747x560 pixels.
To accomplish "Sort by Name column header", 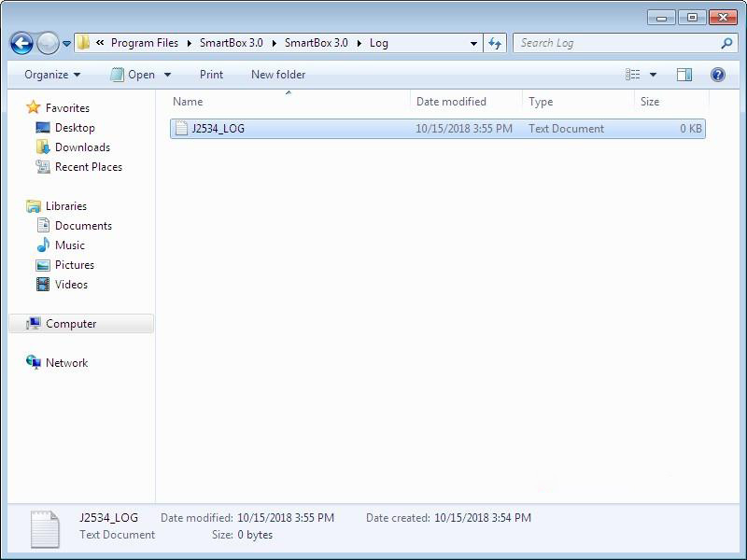I will click(188, 102).
